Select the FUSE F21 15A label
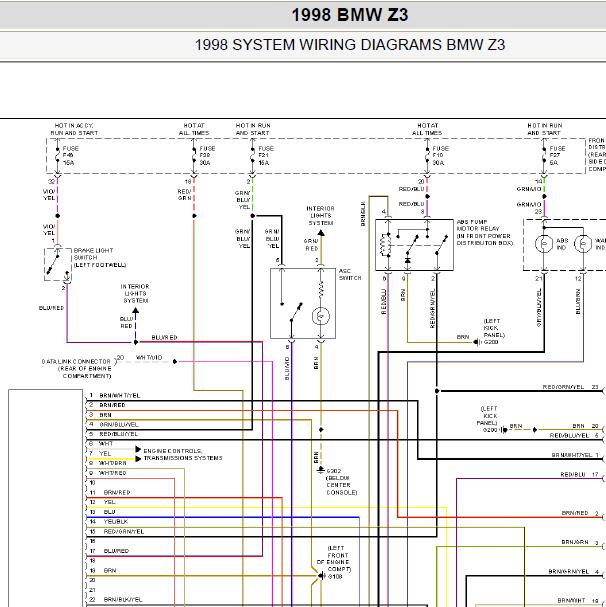The image size is (606, 607). coord(266,156)
